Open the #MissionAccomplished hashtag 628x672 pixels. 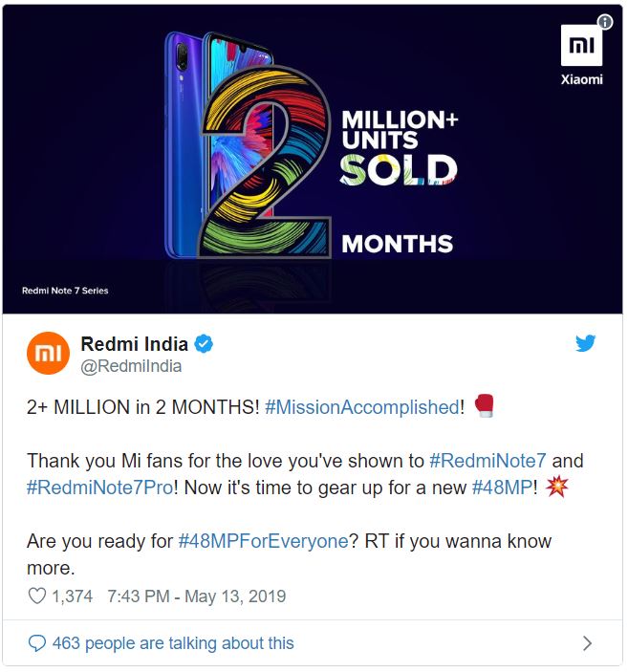362,407
